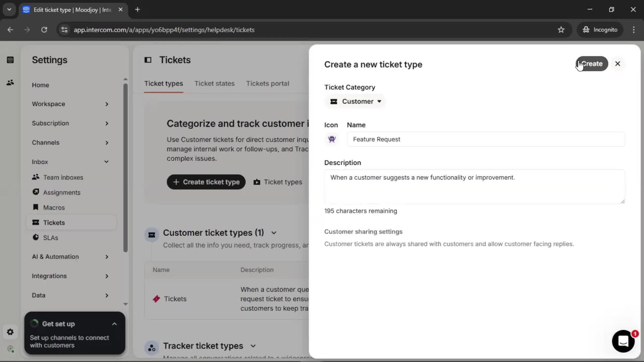Open the Intercom inbox icon in left rail
Screen dimensions: 644x362
coord(10,60)
